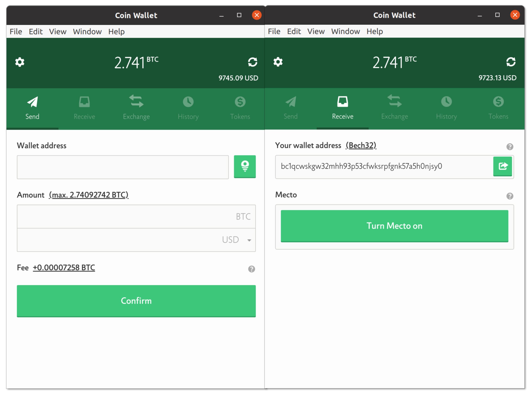Show help for Mecto section
532x396 pixels.
coord(510,196)
